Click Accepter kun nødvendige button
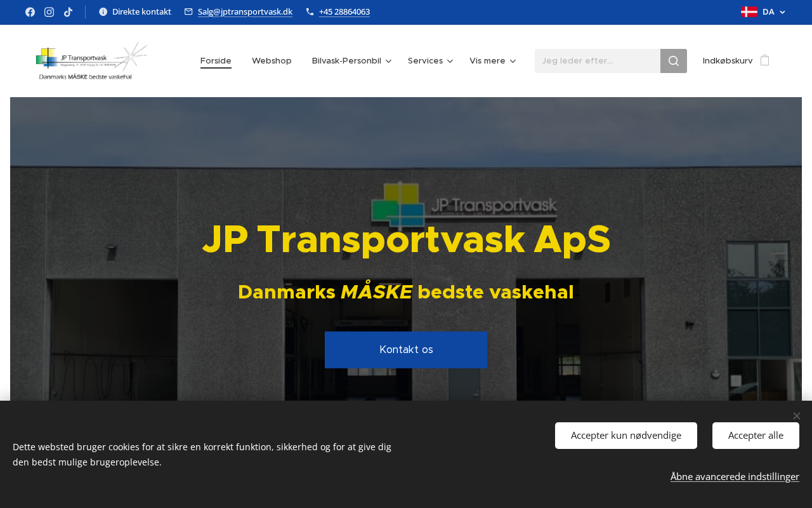This screenshot has width=812, height=508. [x=626, y=436]
